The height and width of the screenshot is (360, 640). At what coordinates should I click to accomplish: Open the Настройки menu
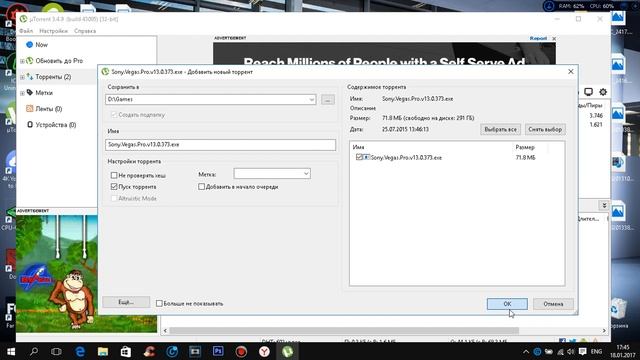coord(53,31)
